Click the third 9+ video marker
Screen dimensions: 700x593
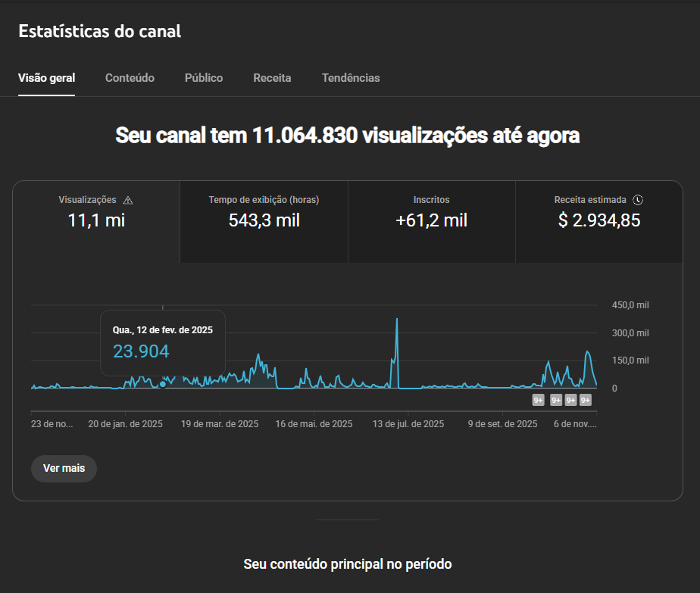point(571,400)
